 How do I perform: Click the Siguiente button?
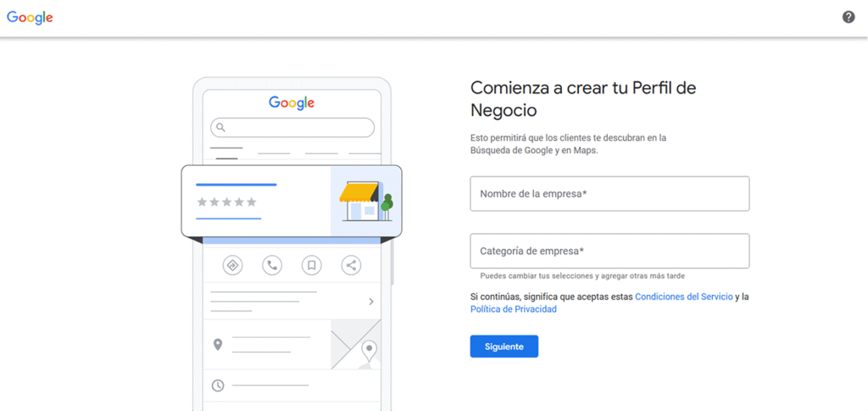(504, 347)
